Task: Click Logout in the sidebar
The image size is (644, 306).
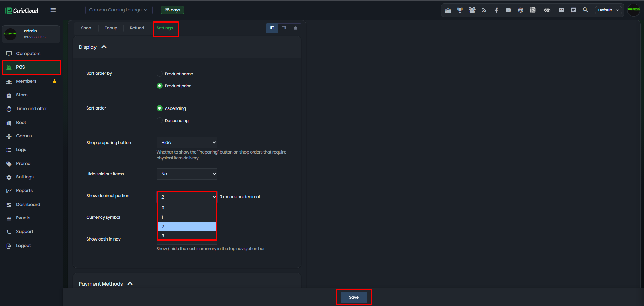Action: coord(31,246)
